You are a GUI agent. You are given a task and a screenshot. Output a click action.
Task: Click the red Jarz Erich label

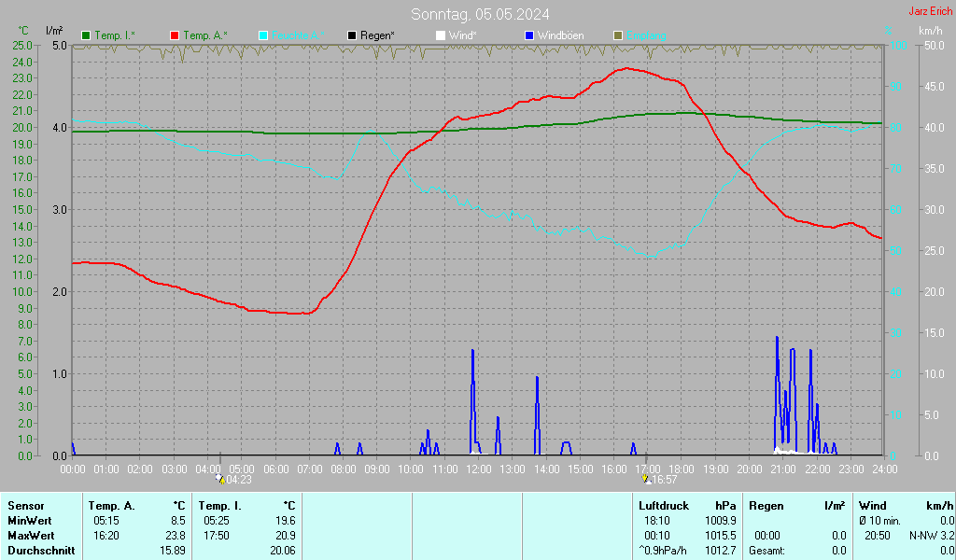click(930, 11)
